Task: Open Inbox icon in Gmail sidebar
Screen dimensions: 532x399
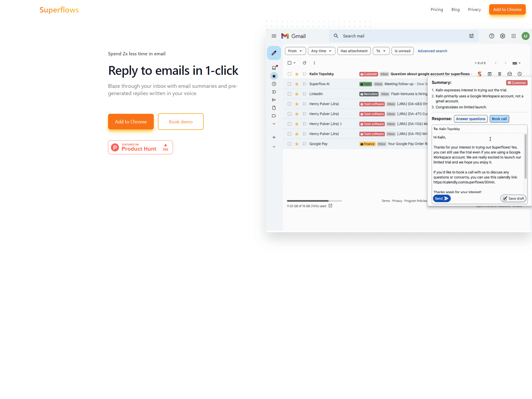Action: click(x=274, y=68)
